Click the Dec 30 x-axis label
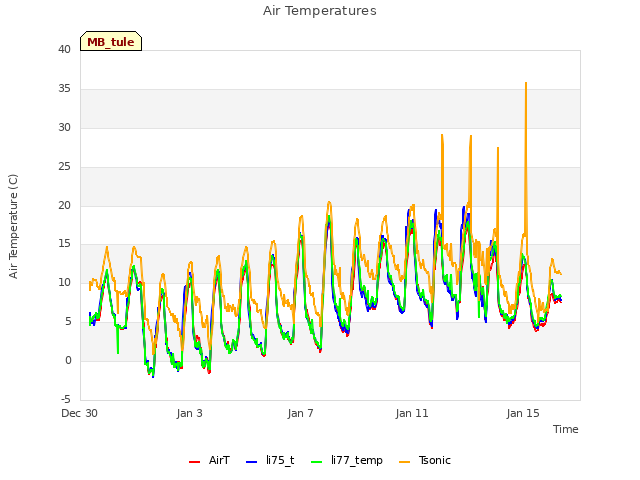This screenshot has width=640, height=480. tap(79, 413)
